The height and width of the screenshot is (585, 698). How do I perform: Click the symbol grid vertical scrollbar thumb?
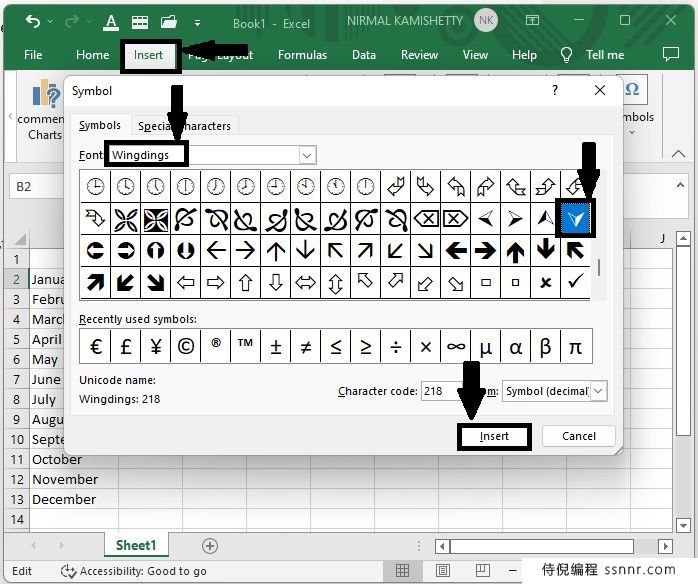pos(599,268)
